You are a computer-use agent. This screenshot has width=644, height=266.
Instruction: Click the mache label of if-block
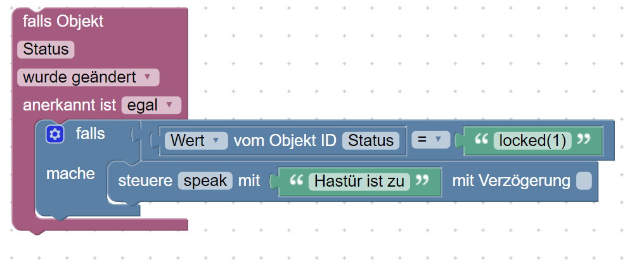pos(70,174)
